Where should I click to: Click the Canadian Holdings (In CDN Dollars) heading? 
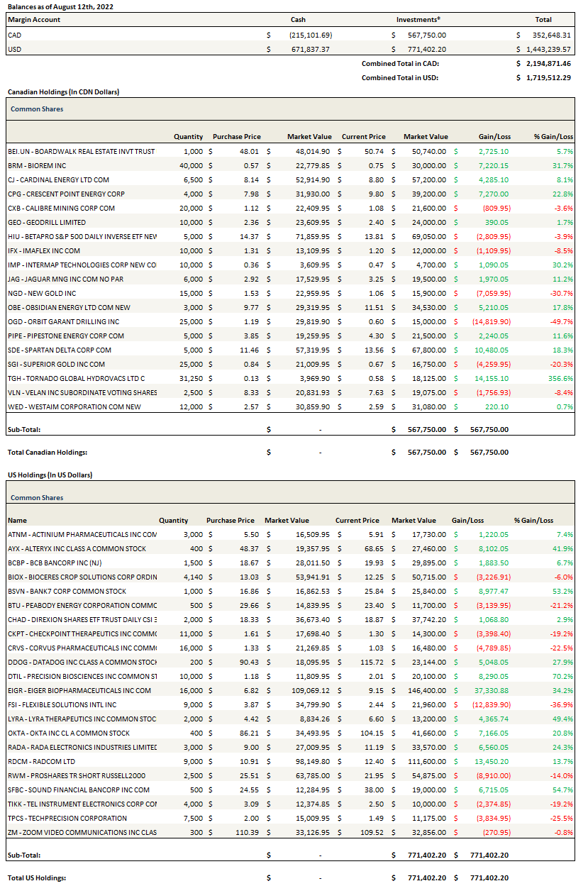[x=63, y=92]
